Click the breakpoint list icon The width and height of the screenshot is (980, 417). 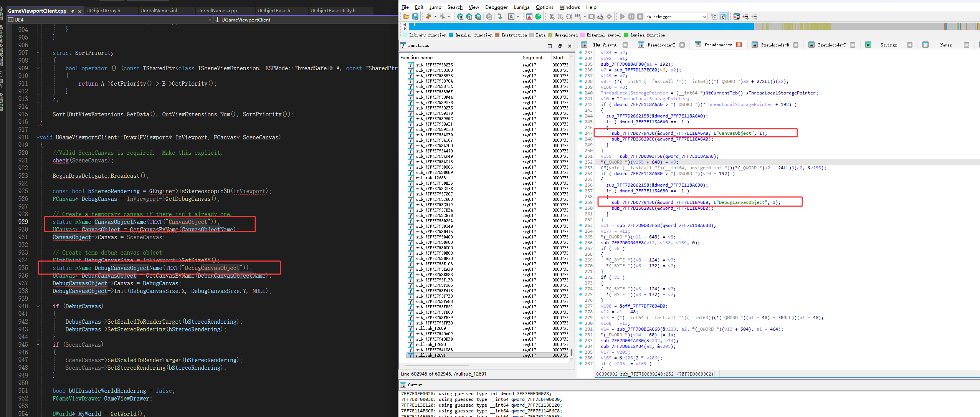click(736, 17)
